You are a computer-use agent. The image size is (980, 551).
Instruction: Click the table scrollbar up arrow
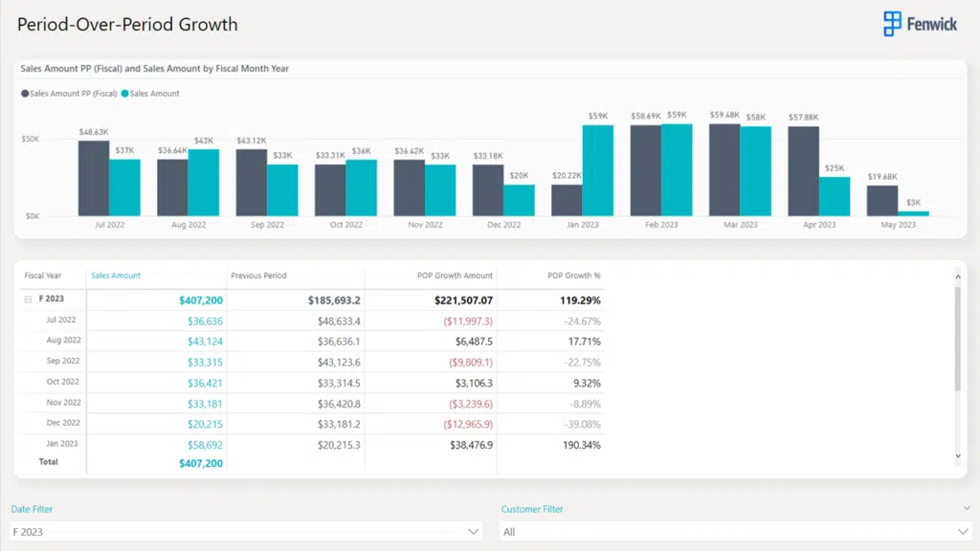coord(958,276)
